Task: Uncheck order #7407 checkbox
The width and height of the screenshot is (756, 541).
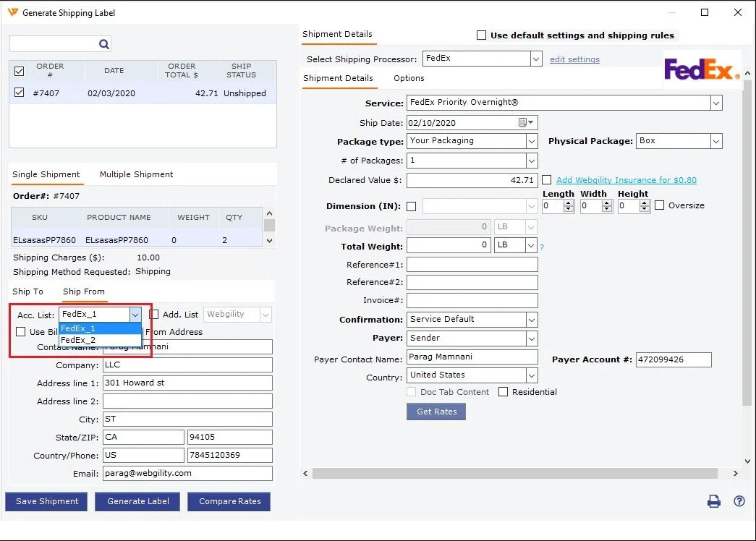Action: (20, 93)
